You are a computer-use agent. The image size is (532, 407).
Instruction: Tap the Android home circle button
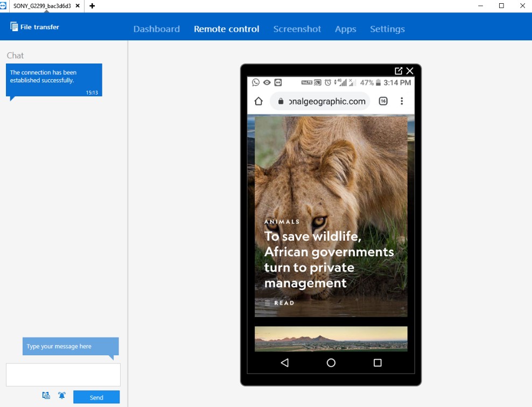pyautogui.click(x=331, y=362)
